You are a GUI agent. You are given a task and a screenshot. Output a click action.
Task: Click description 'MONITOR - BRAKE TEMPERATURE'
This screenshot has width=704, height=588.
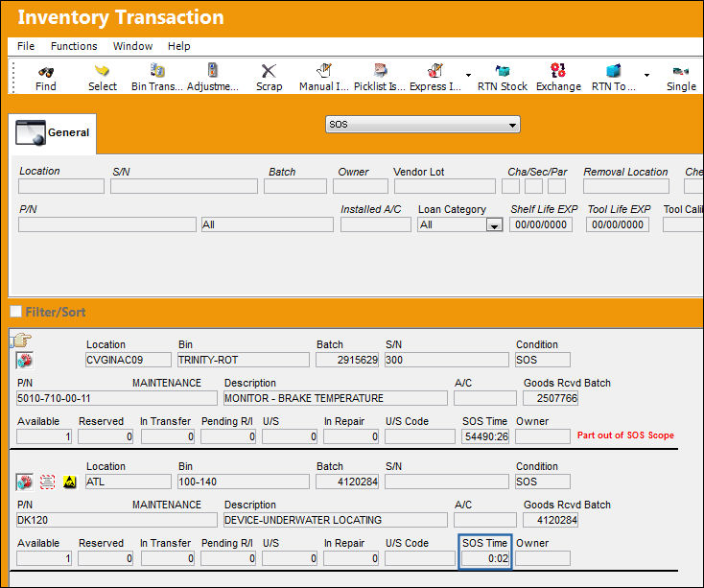(x=336, y=398)
